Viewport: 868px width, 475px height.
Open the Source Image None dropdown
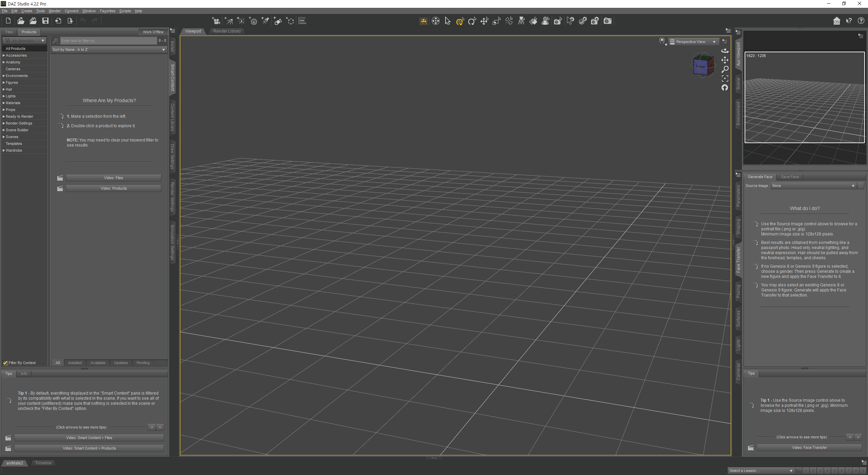tap(813, 186)
